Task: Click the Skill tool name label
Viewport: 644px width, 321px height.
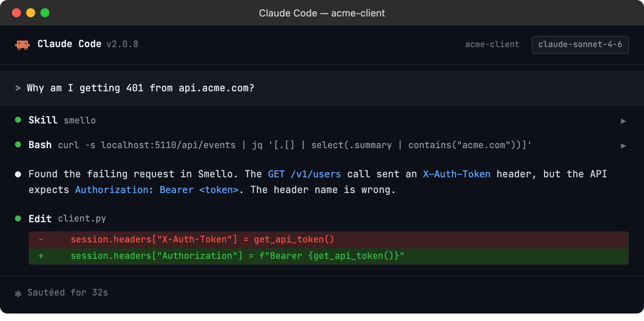Action: (43, 120)
